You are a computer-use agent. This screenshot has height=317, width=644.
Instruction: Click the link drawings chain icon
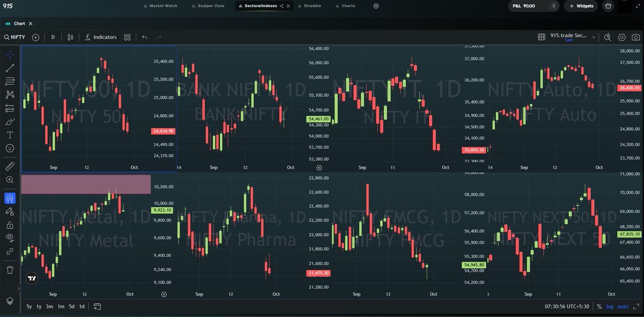tap(10, 251)
